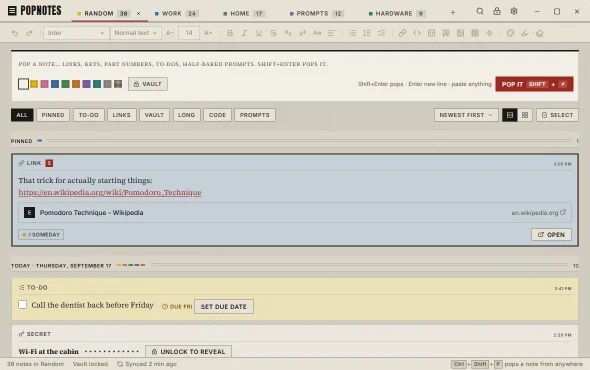Viewport: 590px width, 370px height.
Task: Choose the pink note color swatch
Action: [x=44, y=84]
